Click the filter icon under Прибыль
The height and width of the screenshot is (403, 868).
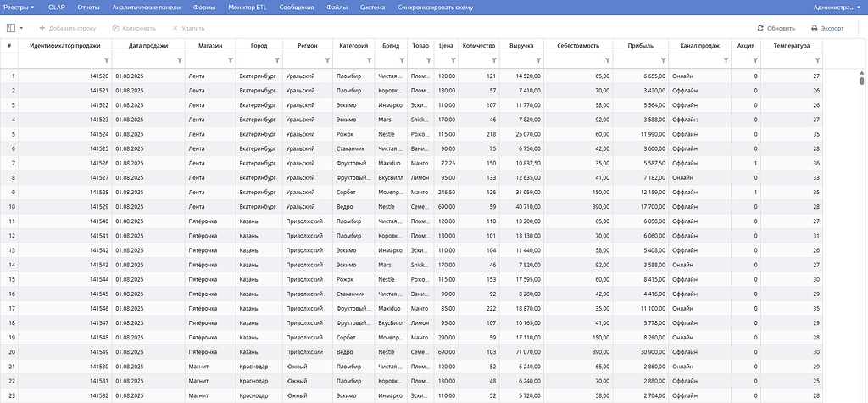point(663,60)
